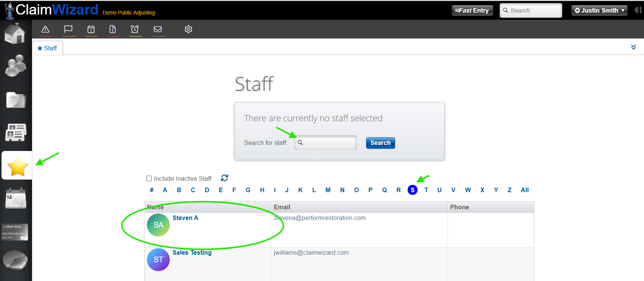This screenshot has width=644, height=281.
Task: Click the Fast Entry button
Action: pos(472,10)
